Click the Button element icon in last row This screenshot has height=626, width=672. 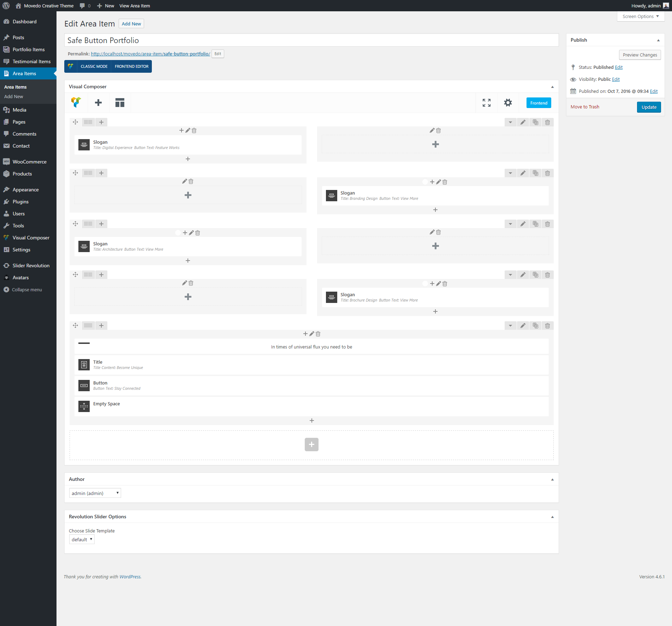coord(84,386)
